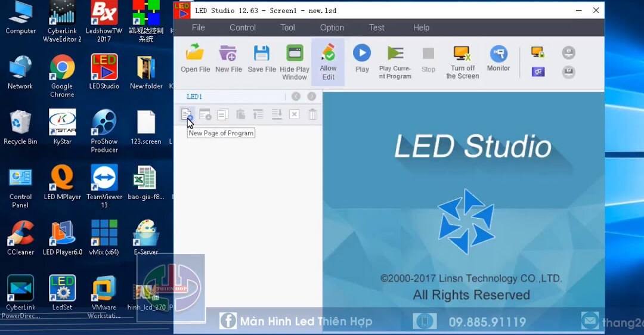Click the trash can delete icon
Image resolution: width=644 pixels, height=335 pixels.
pos(312,114)
